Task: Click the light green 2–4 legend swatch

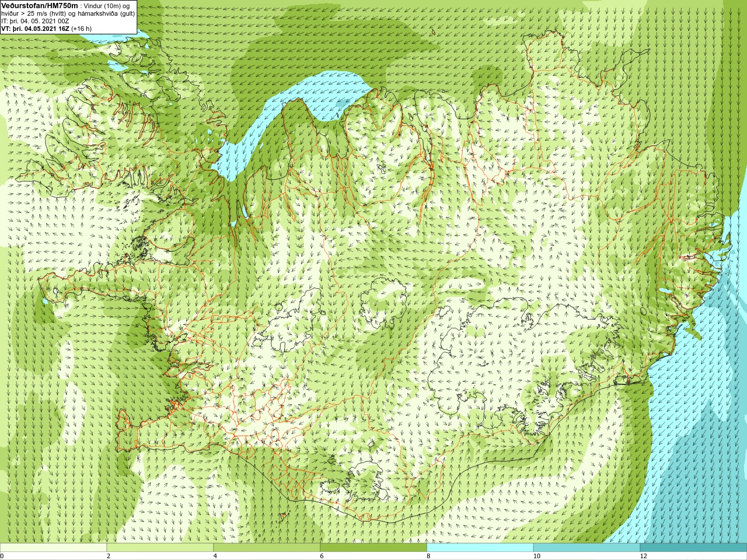Action: pos(160,548)
